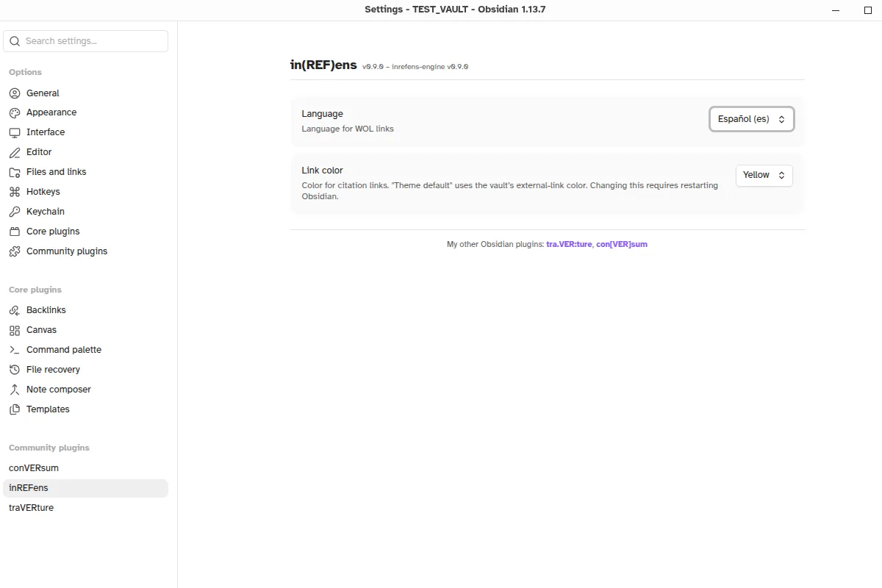This screenshot has width=882, height=588.
Task: Open Appearance settings
Action: 85,113
